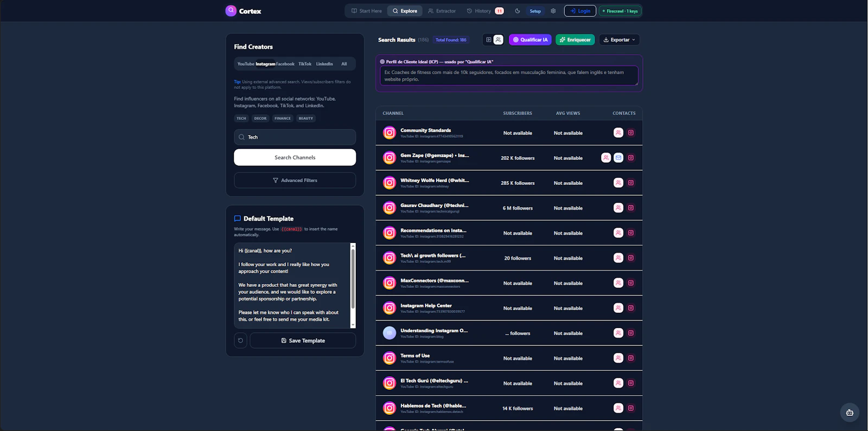The height and width of the screenshot is (431, 868).
Task: Open the Exportar dropdown
Action: [x=620, y=40]
